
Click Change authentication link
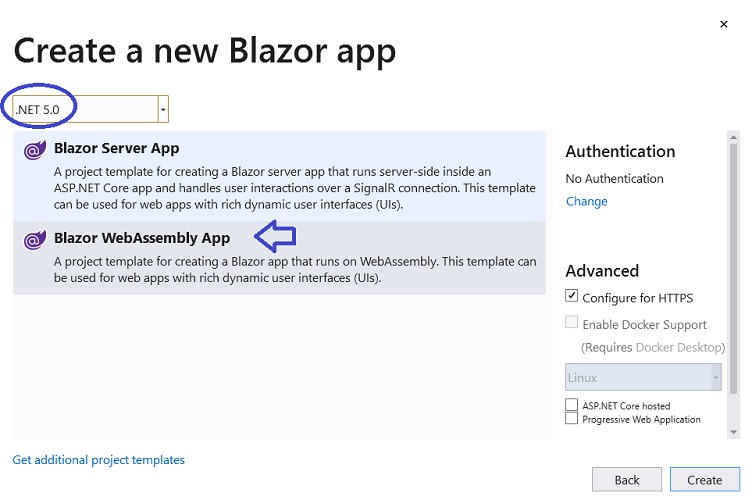(587, 201)
